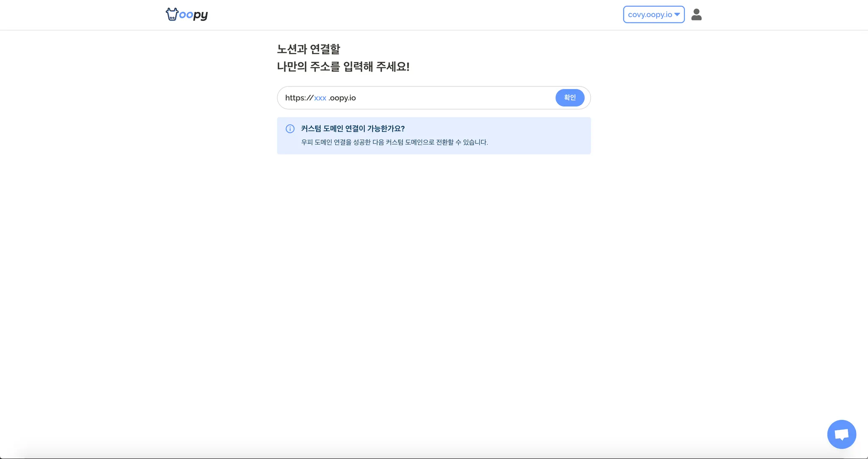Open the chat support bubble
The height and width of the screenshot is (459, 868).
click(x=841, y=434)
